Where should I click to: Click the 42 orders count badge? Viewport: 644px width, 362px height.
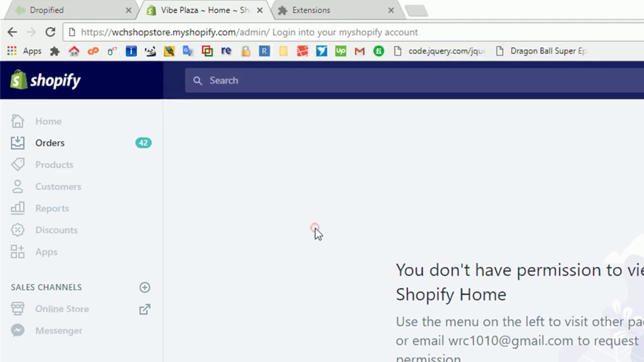143,143
